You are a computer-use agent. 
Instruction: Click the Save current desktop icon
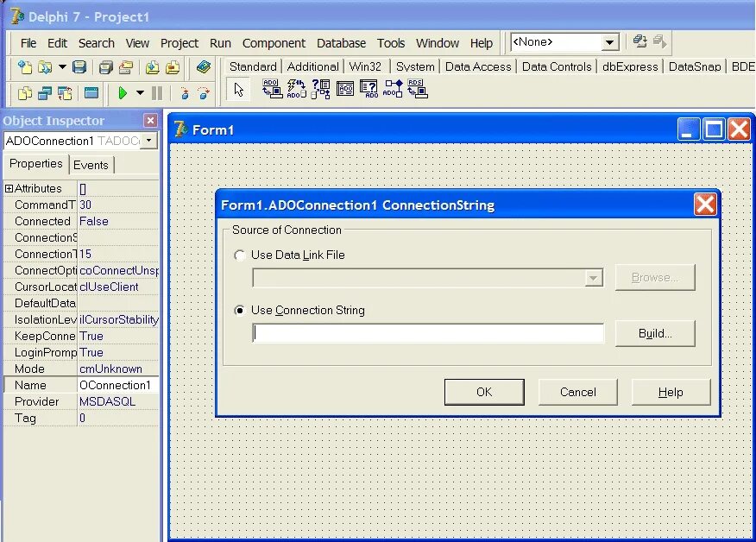(x=639, y=41)
